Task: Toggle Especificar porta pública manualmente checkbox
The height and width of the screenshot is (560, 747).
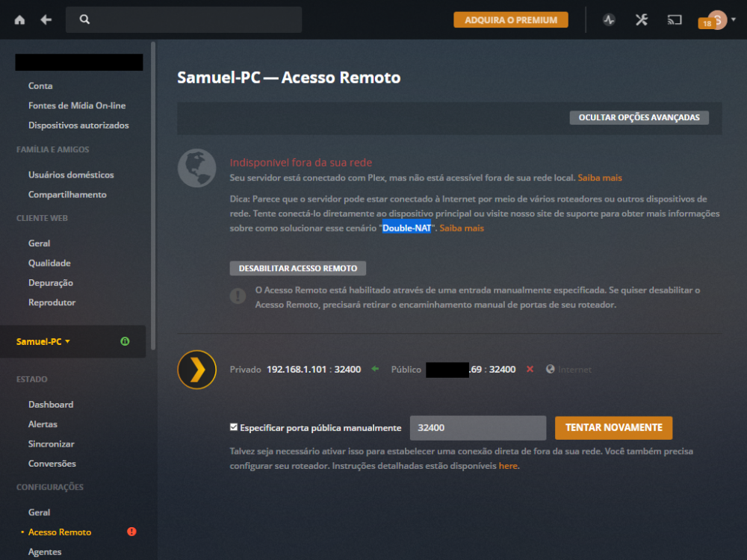Action: (x=233, y=427)
